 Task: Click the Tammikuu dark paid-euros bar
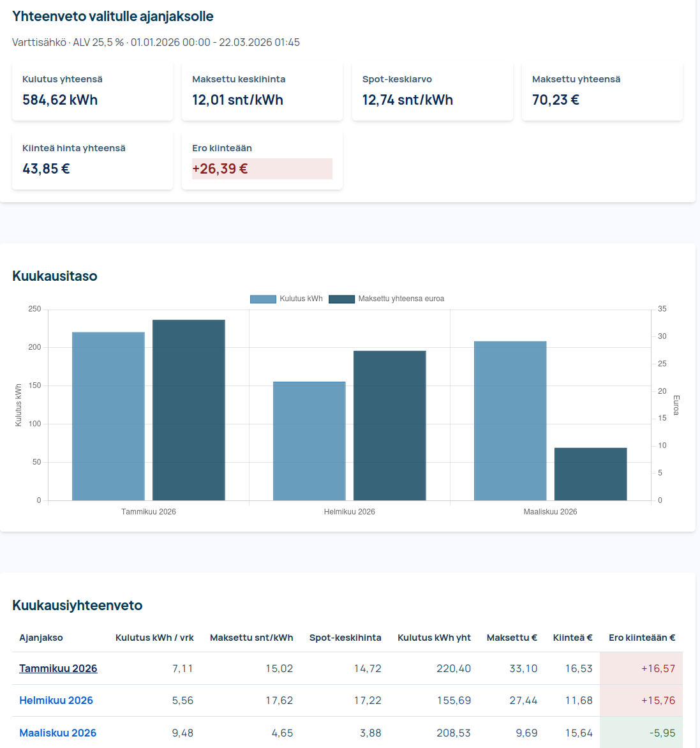pos(189,410)
